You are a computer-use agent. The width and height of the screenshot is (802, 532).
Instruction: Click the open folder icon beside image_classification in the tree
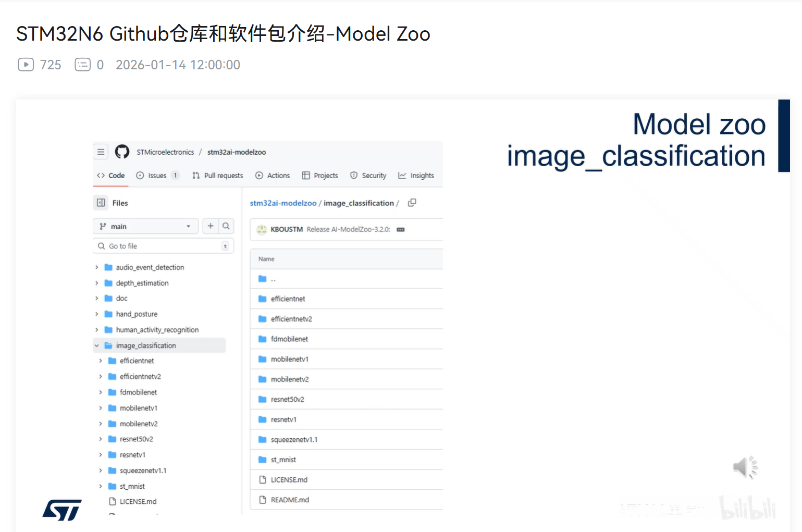(108, 345)
